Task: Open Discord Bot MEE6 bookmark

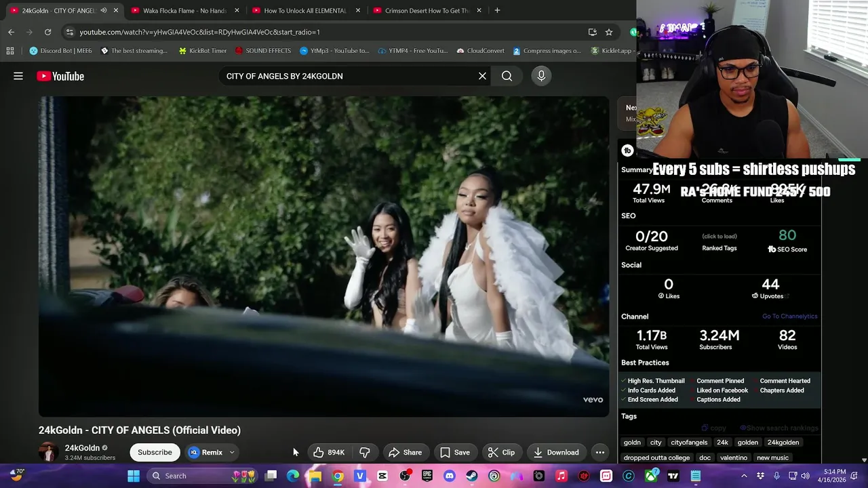Action: (61, 51)
